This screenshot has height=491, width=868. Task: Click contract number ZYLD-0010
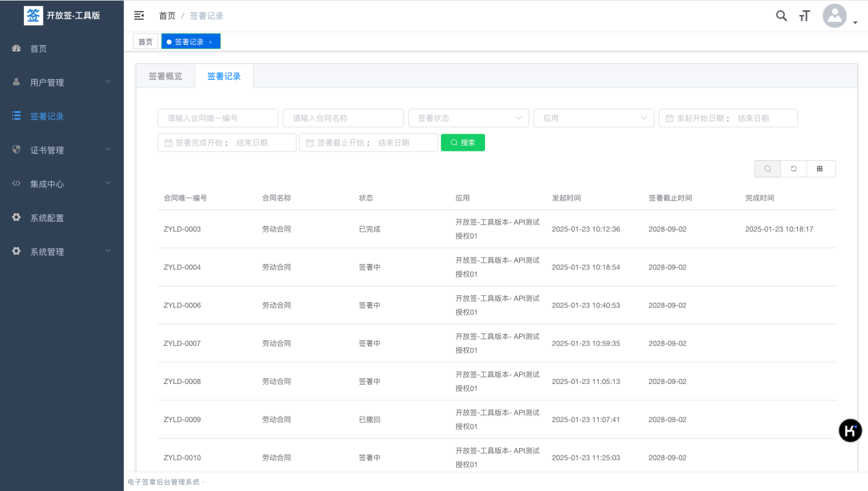click(x=183, y=458)
